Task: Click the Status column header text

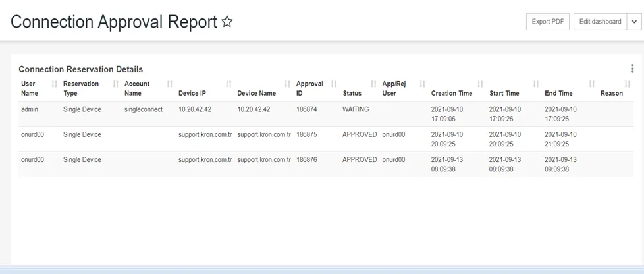Action: [352, 94]
